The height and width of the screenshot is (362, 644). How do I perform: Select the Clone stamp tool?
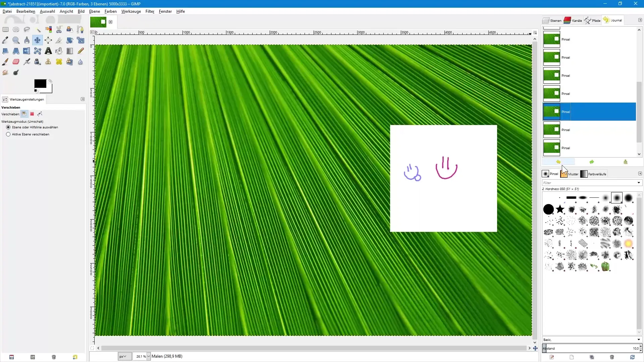click(48, 62)
